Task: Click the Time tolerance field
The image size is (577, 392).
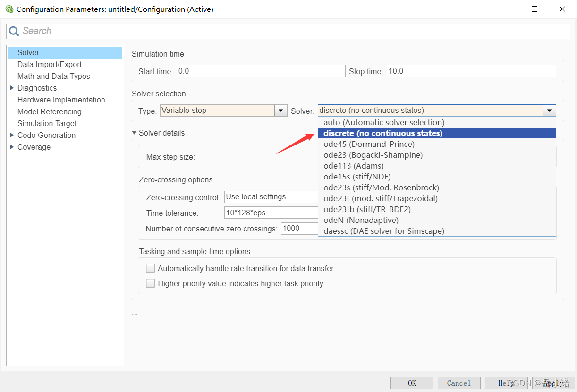Action: [x=271, y=213]
